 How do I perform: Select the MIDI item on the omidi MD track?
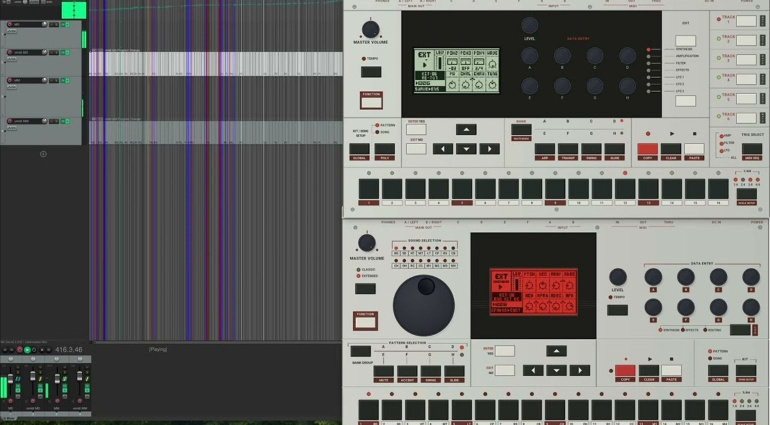(216, 64)
